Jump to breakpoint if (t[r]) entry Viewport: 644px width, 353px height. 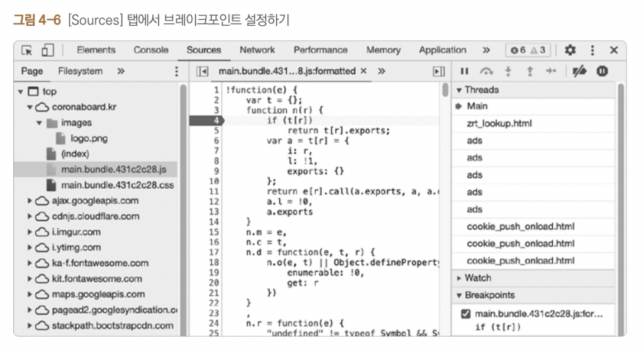[x=498, y=328]
